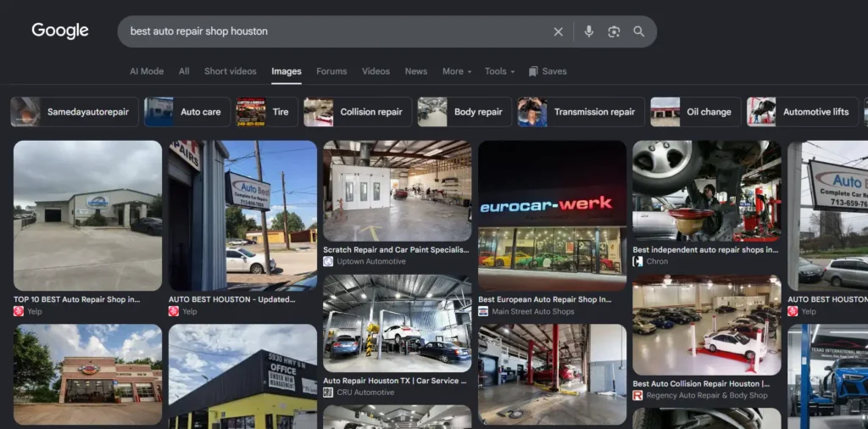The height and width of the screenshot is (429, 868).
Task: Click the Samedayautorepair chip thumbnail
Action: [25, 112]
